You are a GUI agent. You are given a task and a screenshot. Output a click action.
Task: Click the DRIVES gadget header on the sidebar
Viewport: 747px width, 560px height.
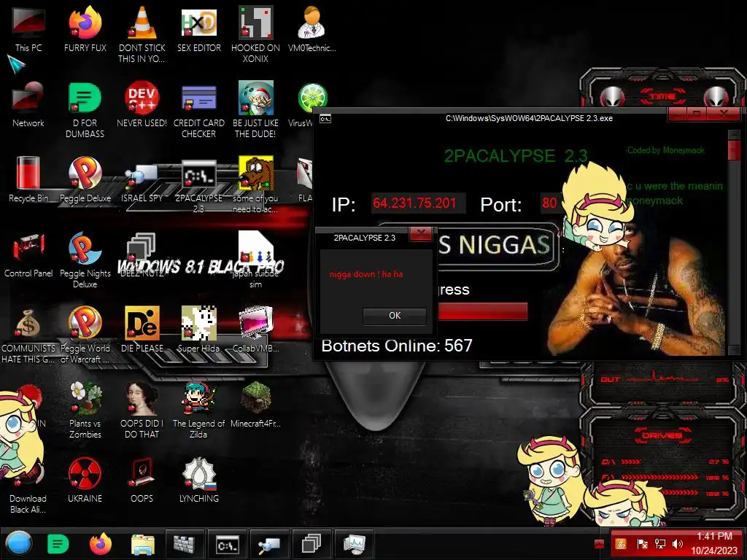[x=661, y=435]
